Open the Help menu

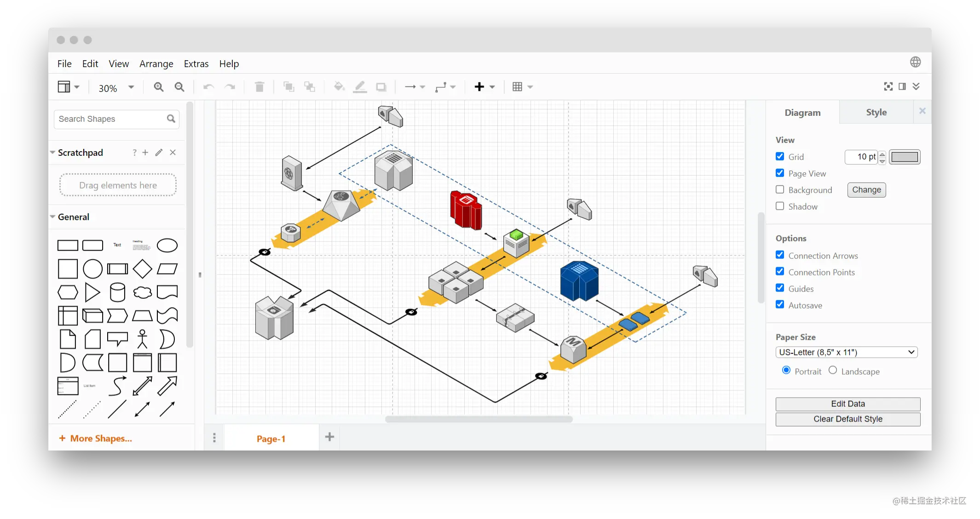click(x=229, y=64)
